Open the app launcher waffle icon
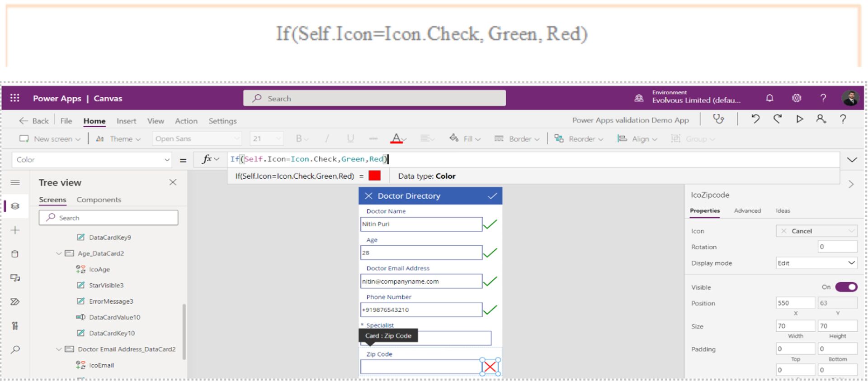Screen dimensions: 868x382 coord(15,98)
